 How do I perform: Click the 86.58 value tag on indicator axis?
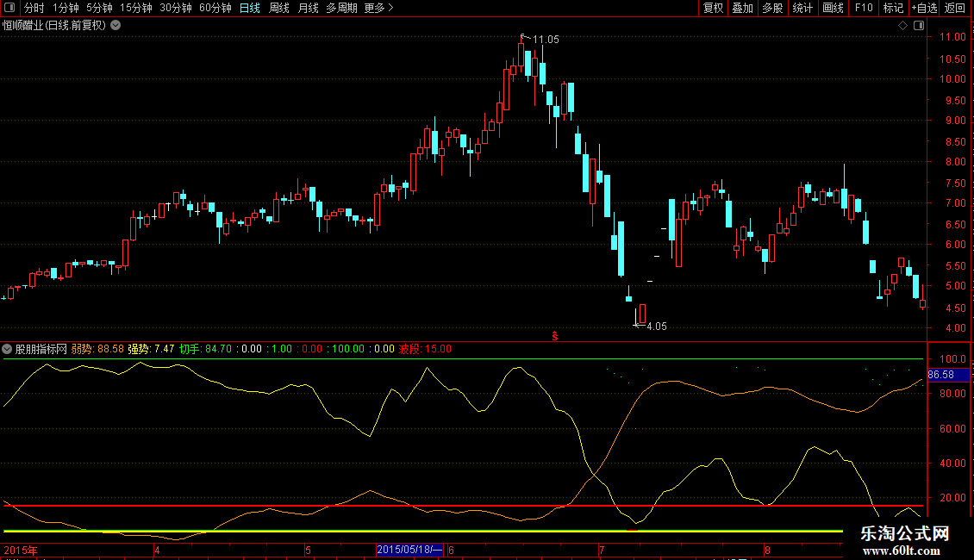[x=947, y=375]
